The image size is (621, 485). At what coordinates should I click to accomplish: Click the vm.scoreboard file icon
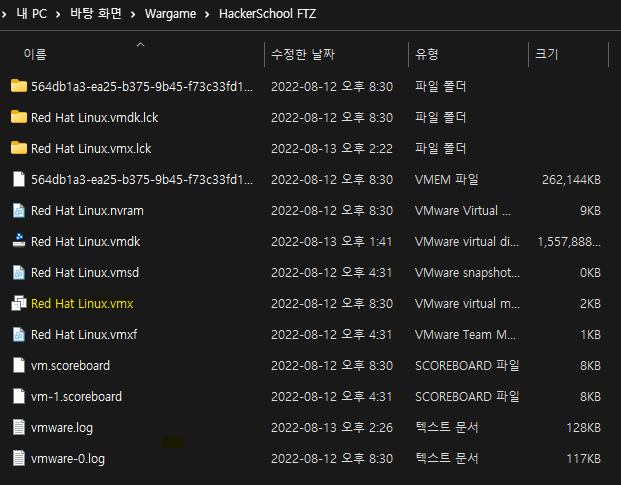pyautogui.click(x=19, y=365)
